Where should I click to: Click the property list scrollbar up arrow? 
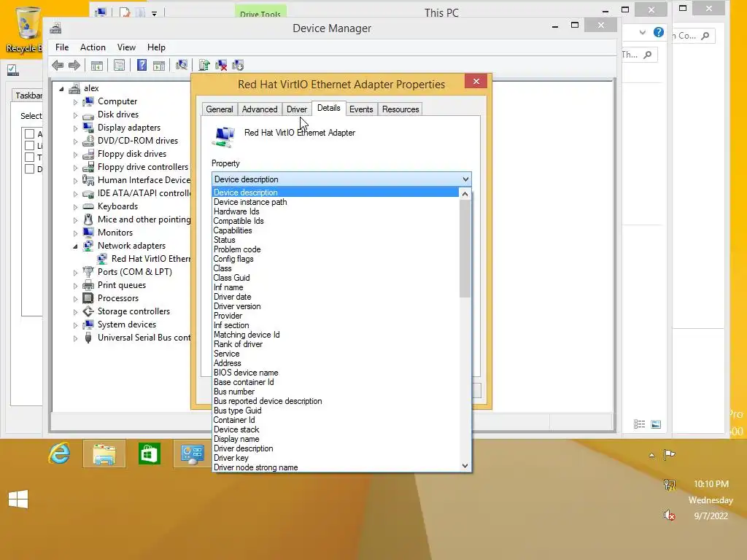tap(465, 194)
